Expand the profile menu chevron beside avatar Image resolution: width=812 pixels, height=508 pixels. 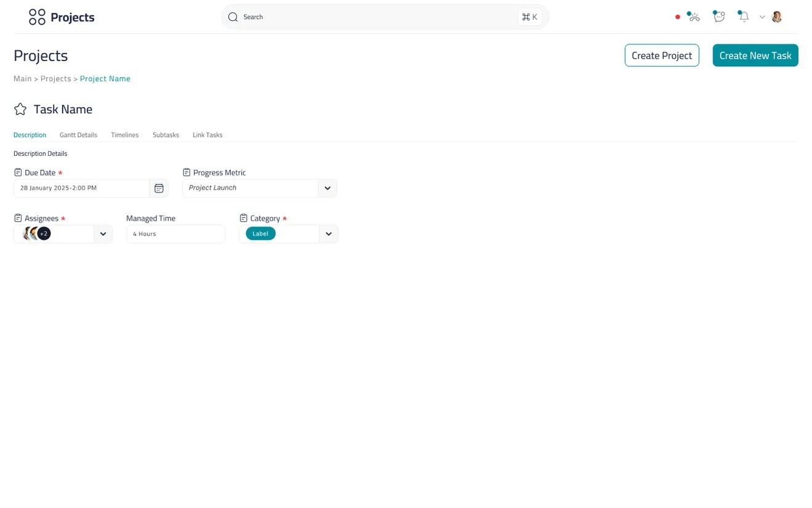pyautogui.click(x=762, y=17)
